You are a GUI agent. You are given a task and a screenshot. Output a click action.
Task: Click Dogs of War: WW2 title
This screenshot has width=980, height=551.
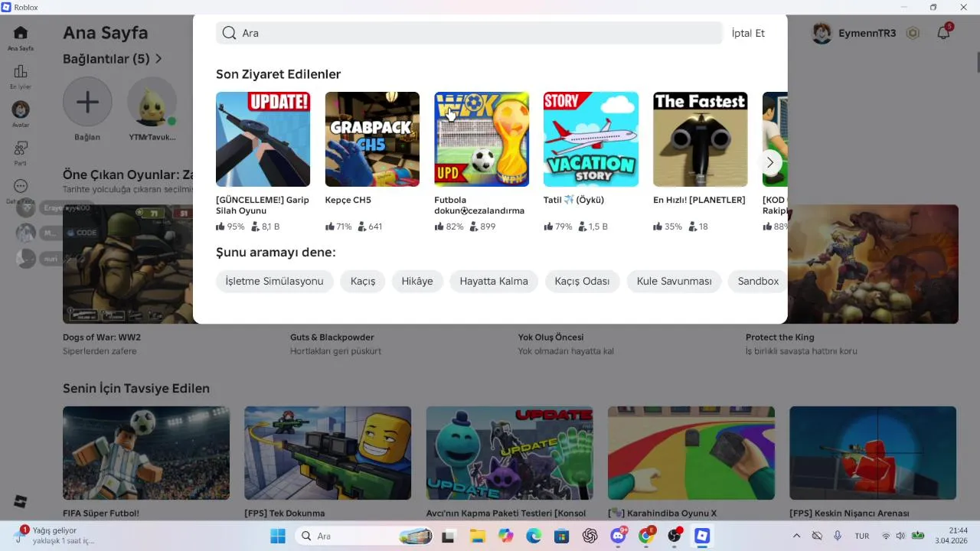[x=102, y=337]
